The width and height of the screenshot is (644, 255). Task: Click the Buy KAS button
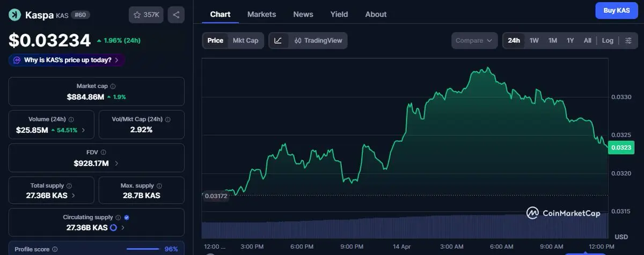coord(616,10)
